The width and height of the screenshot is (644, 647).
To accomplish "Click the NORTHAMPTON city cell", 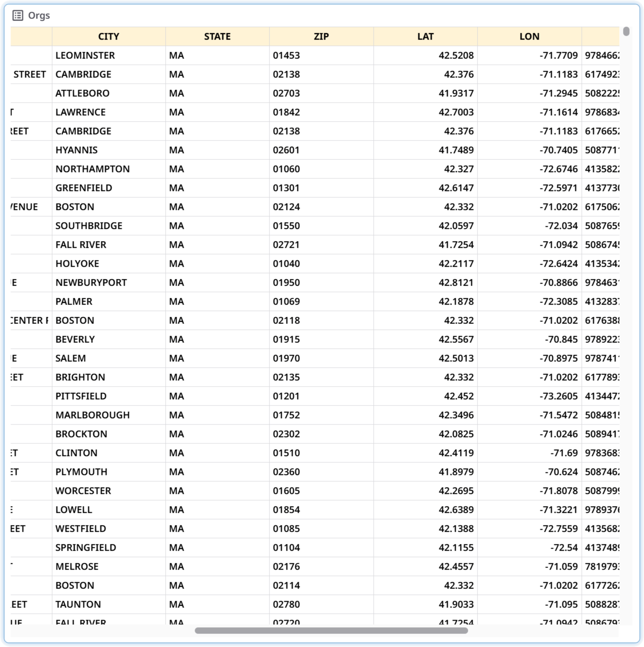I will 109,169.
